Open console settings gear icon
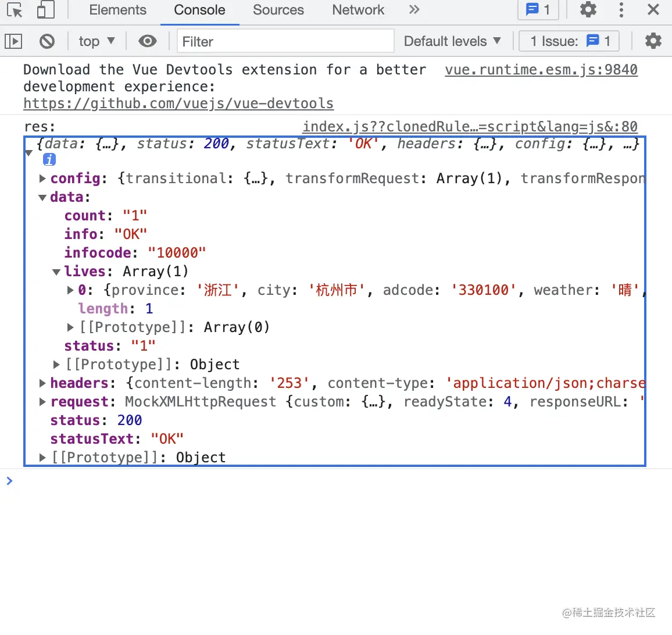 (x=653, y=41)
